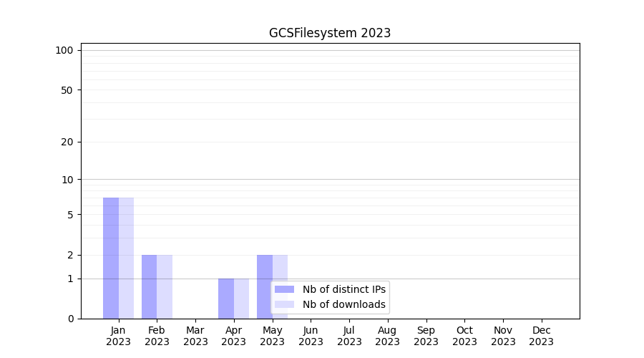
Task: Select the 'Nb of distinct IPs' legend label
Action: pos(343,289)
